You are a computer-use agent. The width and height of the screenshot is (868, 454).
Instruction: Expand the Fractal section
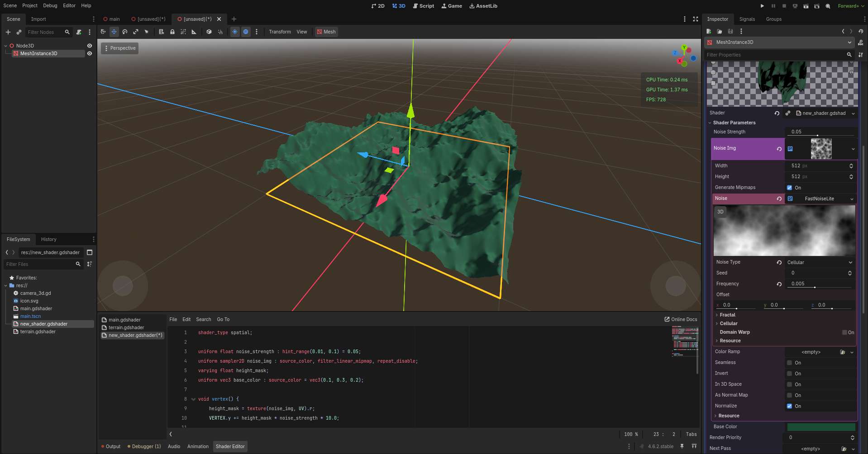727,315
